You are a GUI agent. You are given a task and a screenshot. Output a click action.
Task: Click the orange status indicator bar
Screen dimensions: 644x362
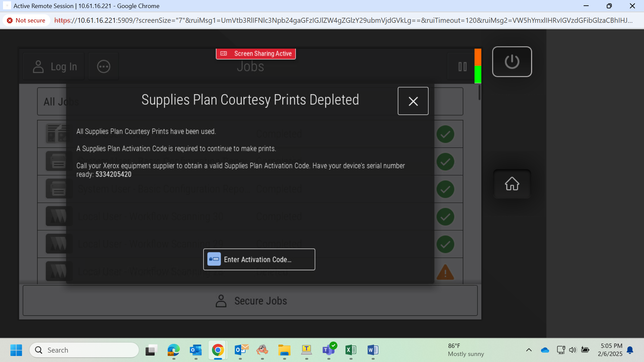478,57
